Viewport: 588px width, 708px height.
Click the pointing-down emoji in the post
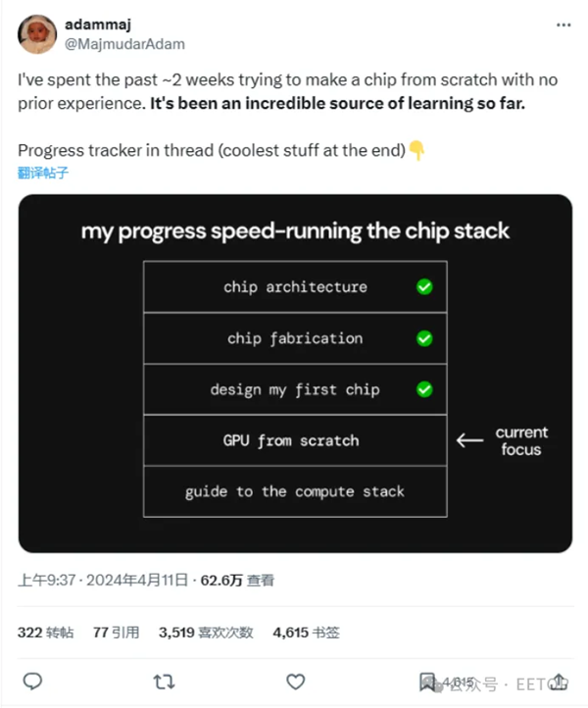416,151
